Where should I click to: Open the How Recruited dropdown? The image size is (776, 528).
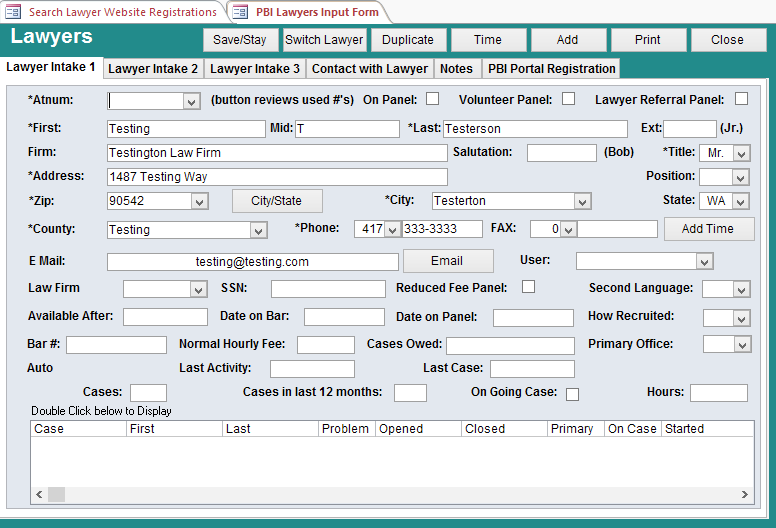[x=741, y=318]
